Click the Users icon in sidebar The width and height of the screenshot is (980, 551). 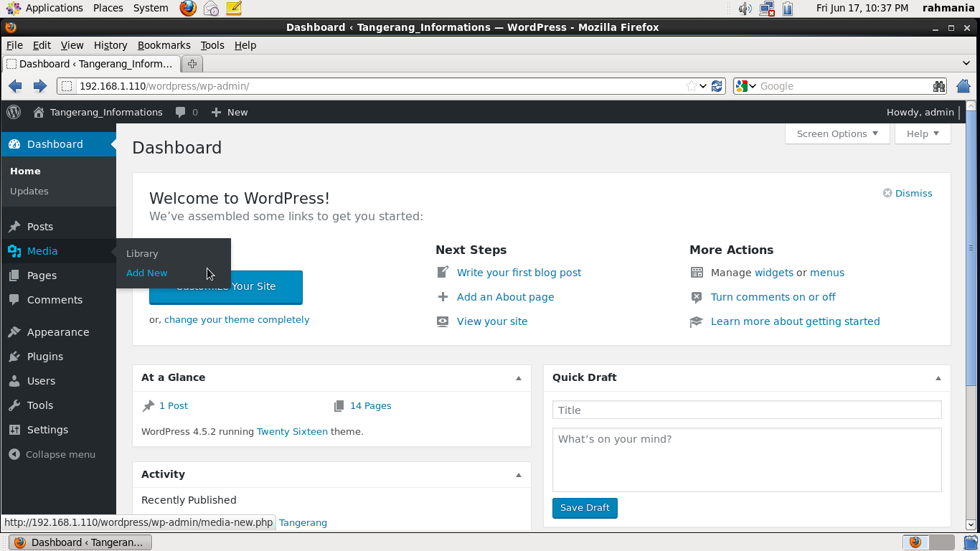14,381
